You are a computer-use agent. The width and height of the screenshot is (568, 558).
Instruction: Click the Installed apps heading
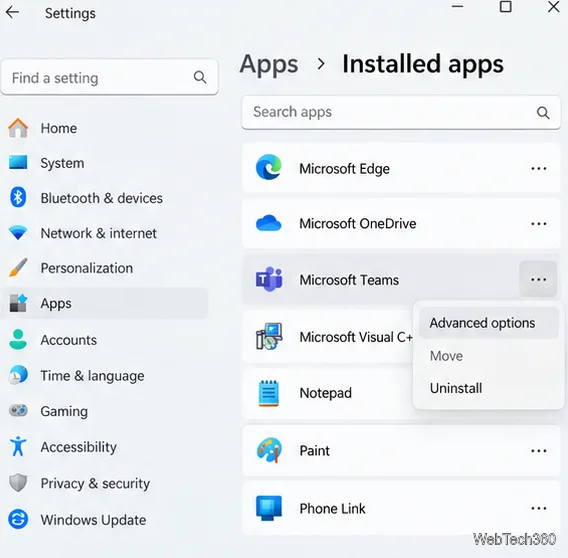423,64
